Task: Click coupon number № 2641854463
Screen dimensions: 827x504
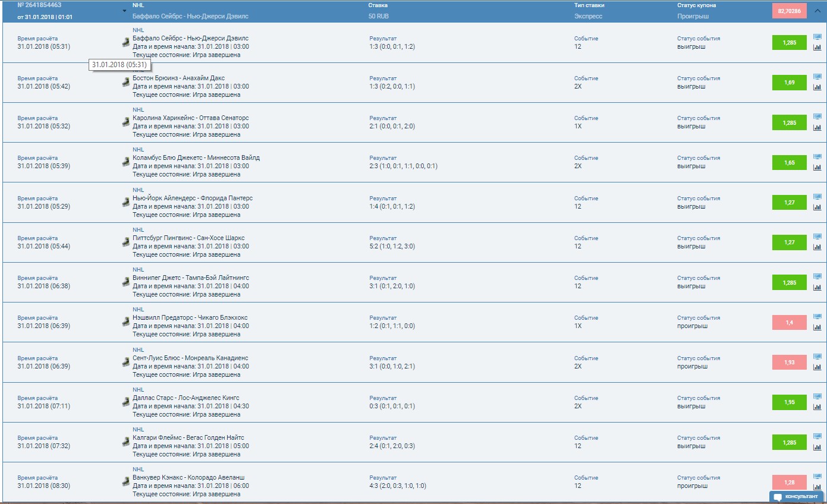Action: coord(39,5)
